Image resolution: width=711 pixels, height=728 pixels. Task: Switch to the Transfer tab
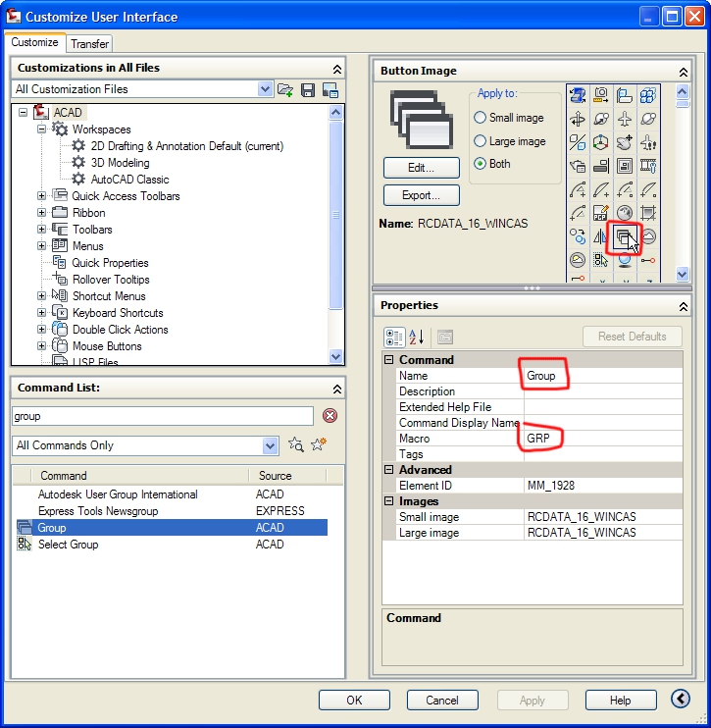coord(90,44)
